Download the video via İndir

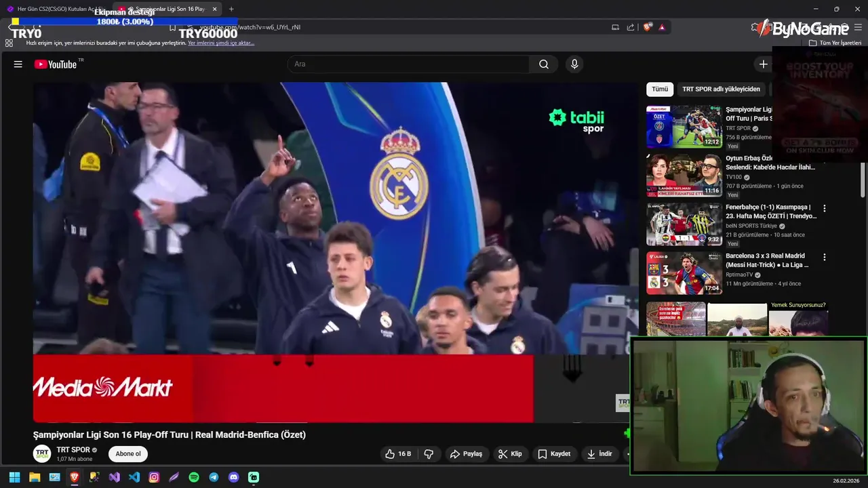pos(599,454)
